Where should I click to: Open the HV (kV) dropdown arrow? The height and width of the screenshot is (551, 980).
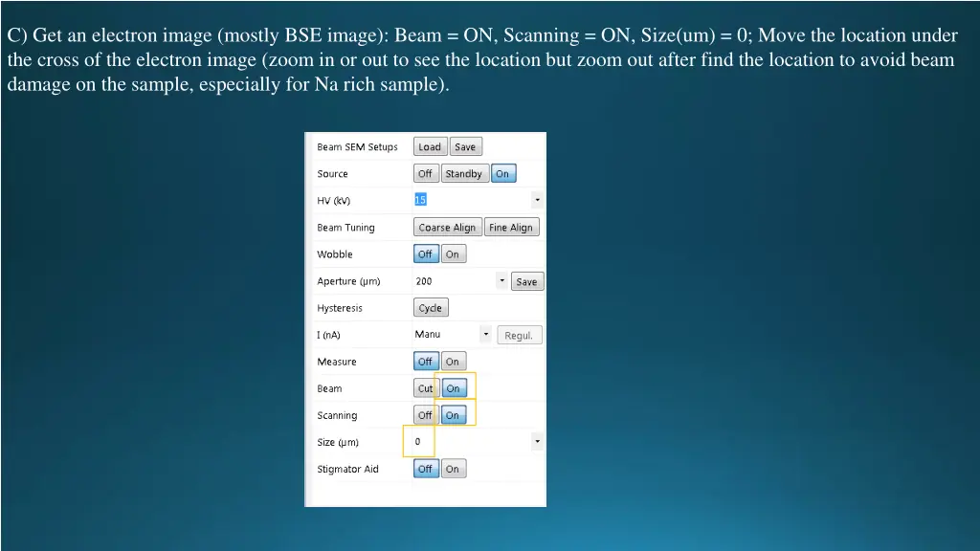(x=537, y=201)
